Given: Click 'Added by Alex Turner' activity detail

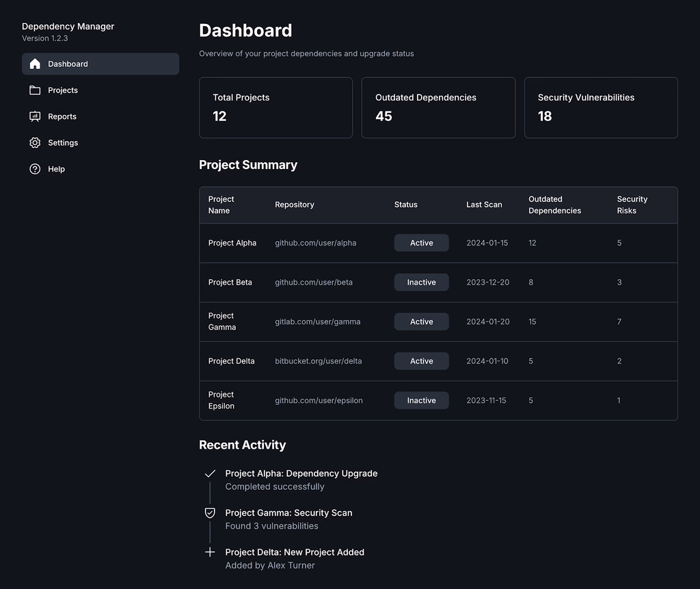Looking at the screenshot, I should 270,565.
